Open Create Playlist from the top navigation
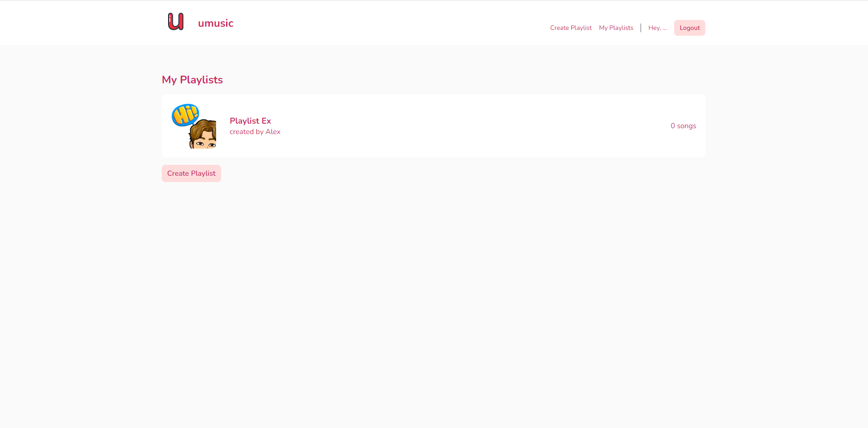The width and height of the screenshot is (868, 428). [570, 28]
